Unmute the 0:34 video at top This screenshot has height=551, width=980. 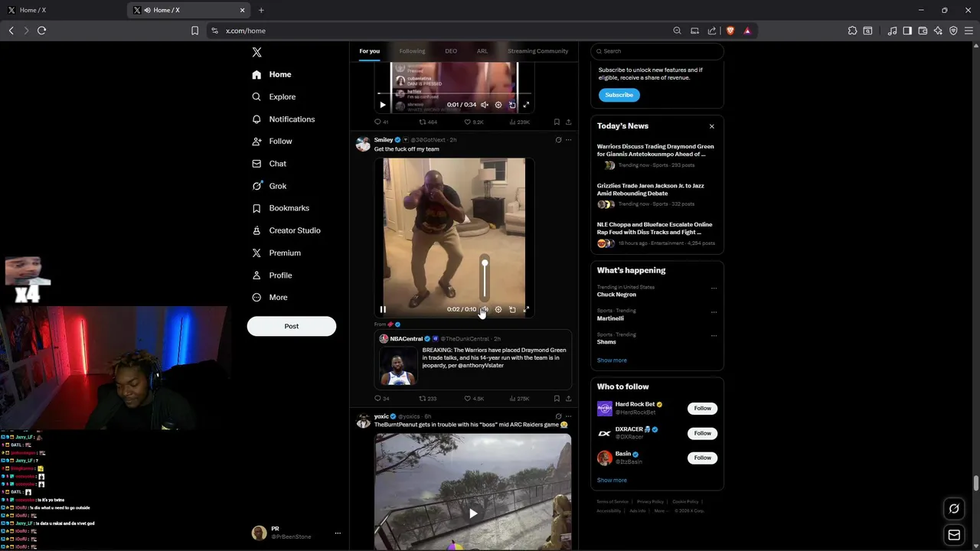pyautogui.click(x=484, y=105)
